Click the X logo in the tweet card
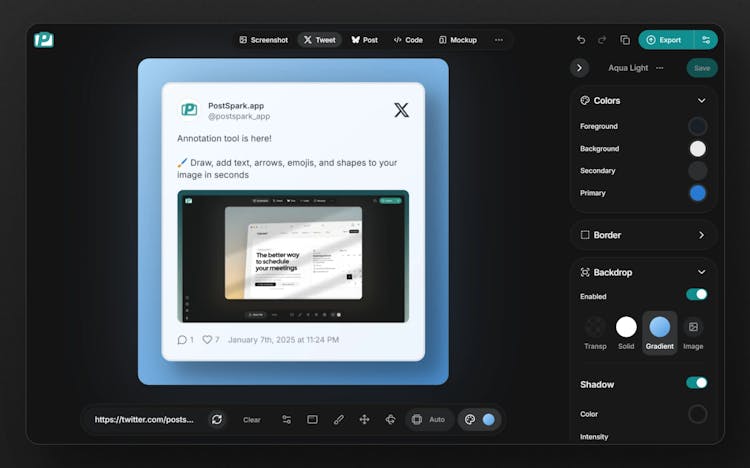 [x=401, y=110]
